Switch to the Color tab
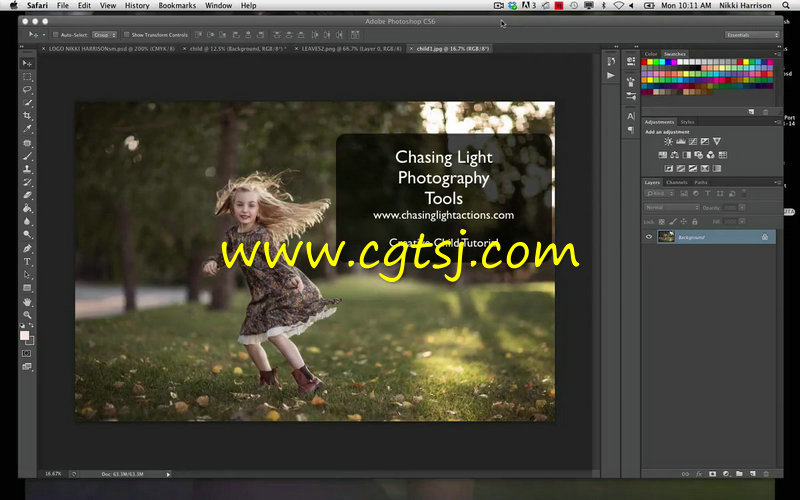Screen dimensions: 800x500 click(651, 54)
